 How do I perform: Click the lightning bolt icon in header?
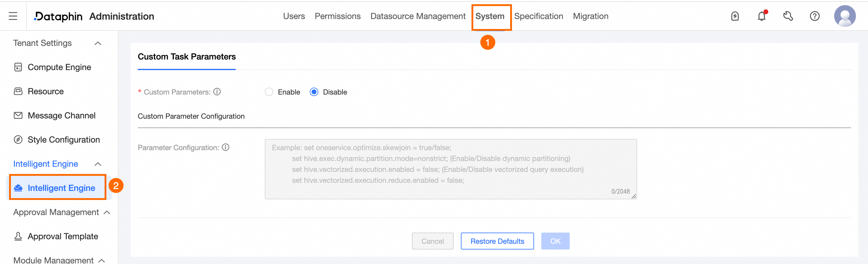[735, 16]
